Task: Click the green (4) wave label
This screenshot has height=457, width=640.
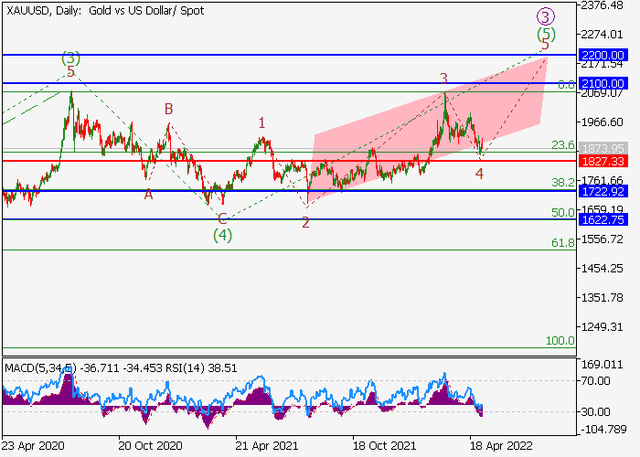Action: (x=222, y=235)
